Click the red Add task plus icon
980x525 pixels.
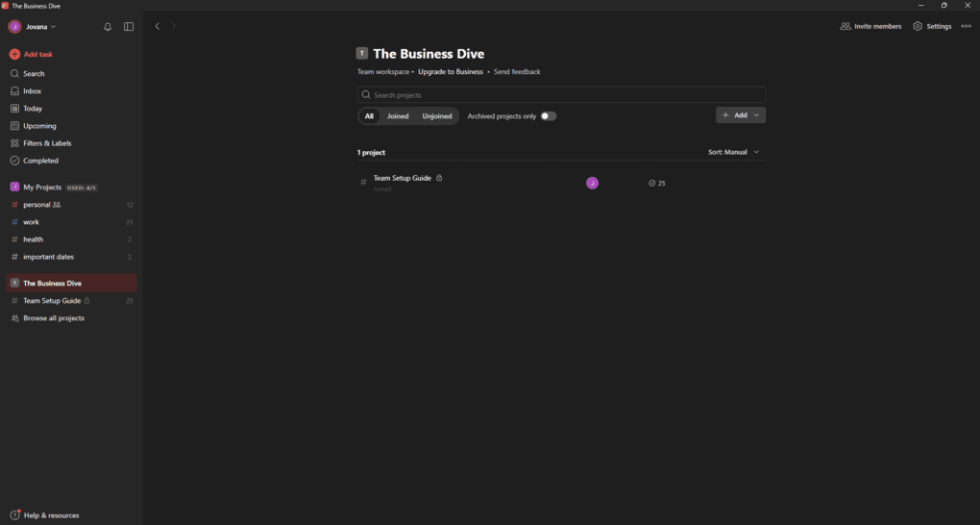click(x=14, y=55)
